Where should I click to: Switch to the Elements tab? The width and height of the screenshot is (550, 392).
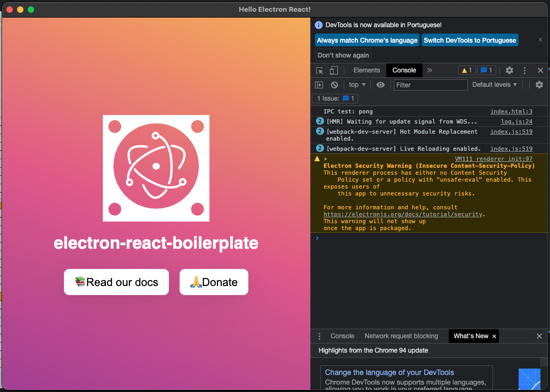tap(367, 70)
